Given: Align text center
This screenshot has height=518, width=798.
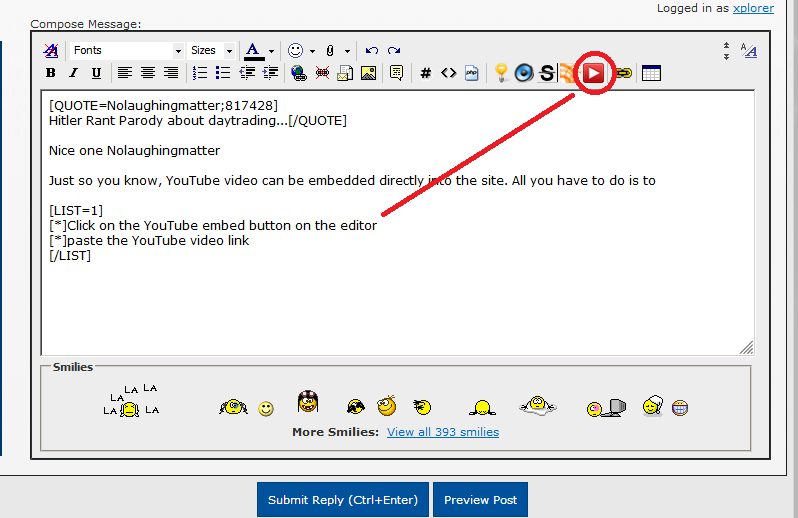Looking at the screenshot, I should 148,73.
